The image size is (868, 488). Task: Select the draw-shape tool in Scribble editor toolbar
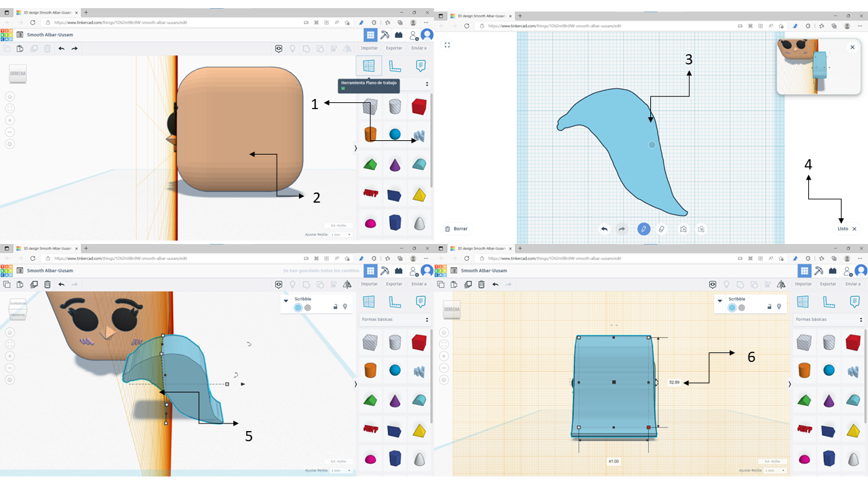click(x=684, y=229)
